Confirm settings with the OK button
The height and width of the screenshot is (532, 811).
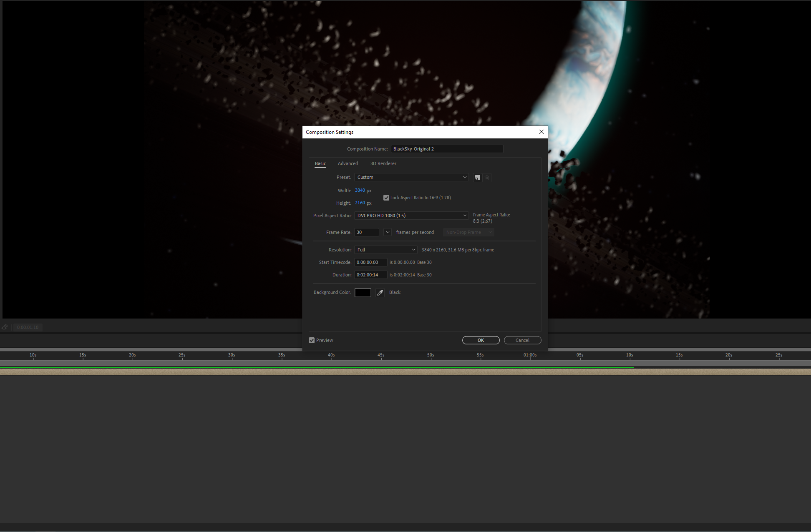click(481, 340)
